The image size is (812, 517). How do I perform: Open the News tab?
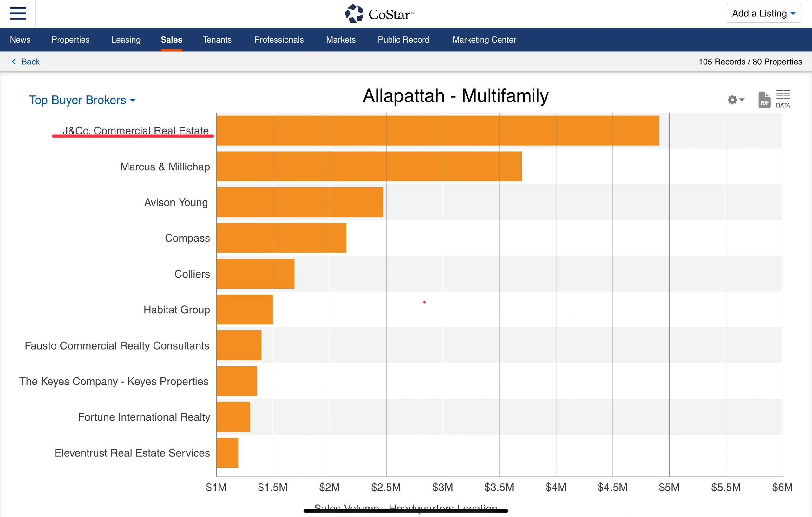(20, 40)
